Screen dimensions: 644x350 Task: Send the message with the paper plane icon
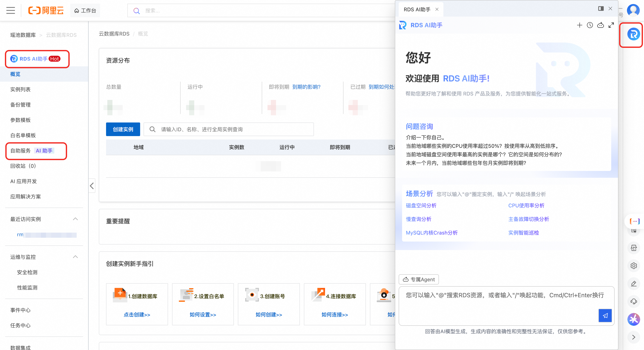point(605,316)
